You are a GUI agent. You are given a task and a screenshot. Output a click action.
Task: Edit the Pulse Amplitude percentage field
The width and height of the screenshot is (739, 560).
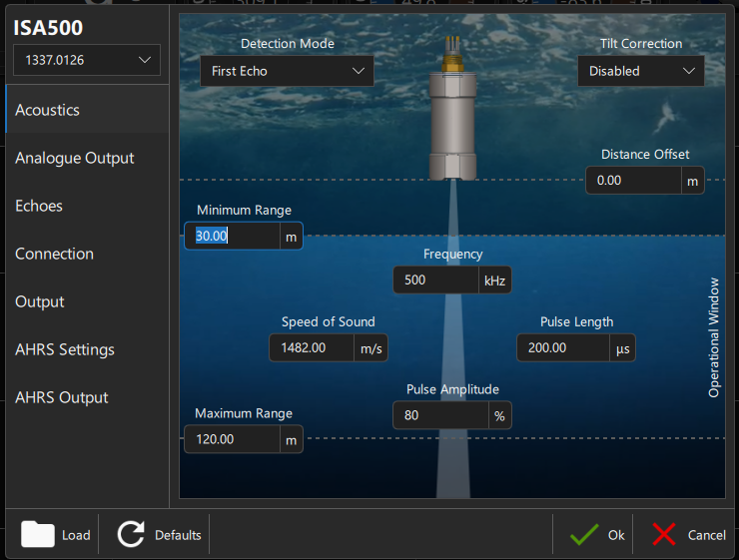pyautogui.click(x=439, y=415)
